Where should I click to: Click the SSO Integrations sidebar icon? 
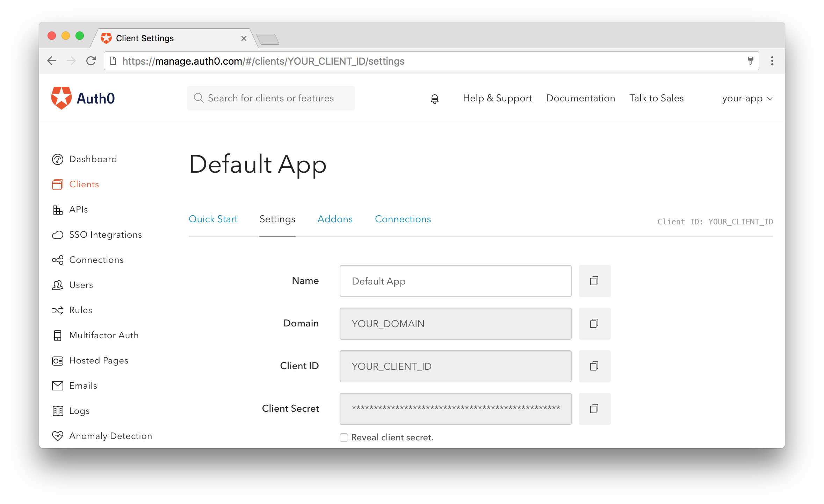pos(58,234)
